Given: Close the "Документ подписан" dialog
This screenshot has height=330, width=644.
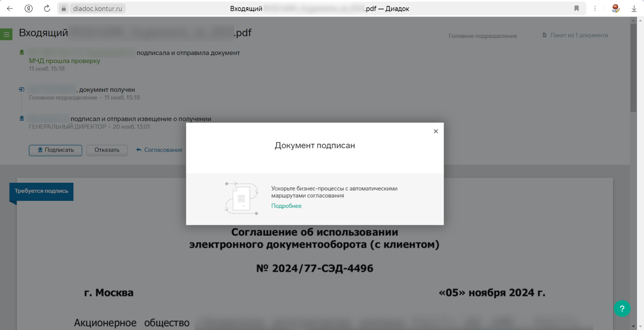Looking at the screenshot, I should click(x=436, y=131).
